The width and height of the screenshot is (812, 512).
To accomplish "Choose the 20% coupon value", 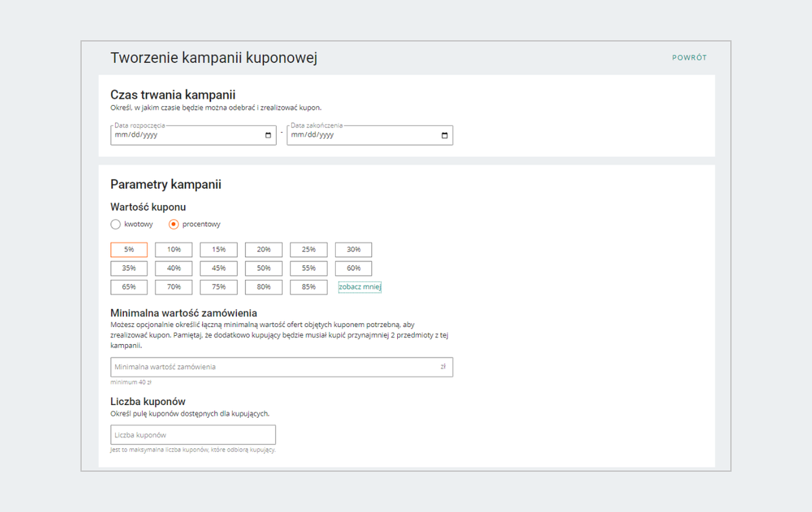I will [x=264, y=250].
